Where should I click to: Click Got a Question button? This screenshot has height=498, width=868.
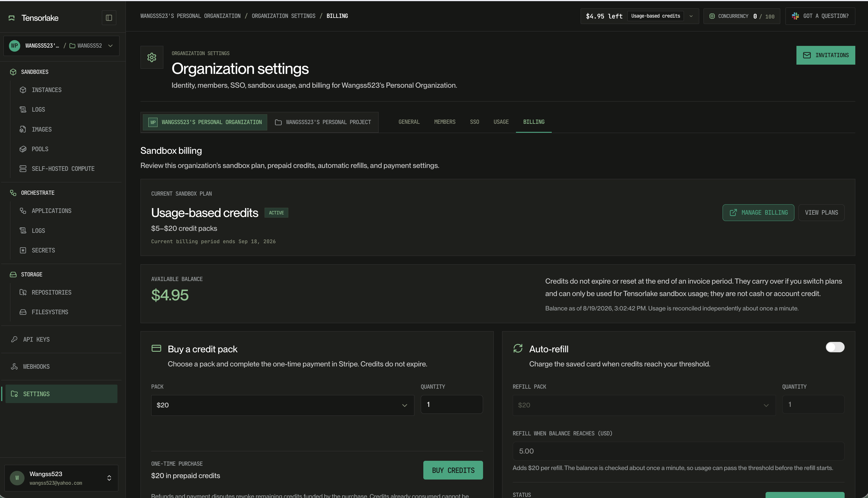click(x=820, y=16)
